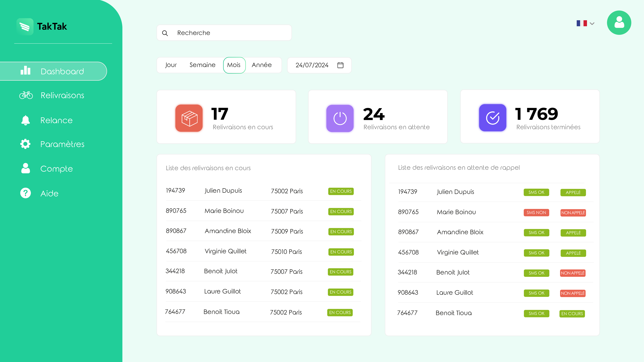Image resolution: width=644 pixels, height=362 pixels.
Task: Click the Paramètres gear icon
Action: (x=25, y=144)
